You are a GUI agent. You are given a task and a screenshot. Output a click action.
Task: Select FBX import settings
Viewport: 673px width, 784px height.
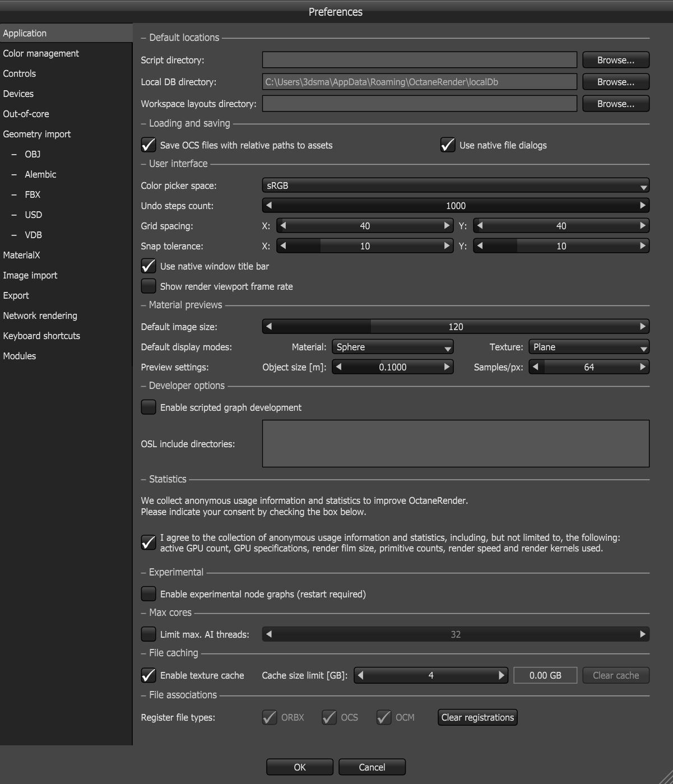click(x=66, y=194)
